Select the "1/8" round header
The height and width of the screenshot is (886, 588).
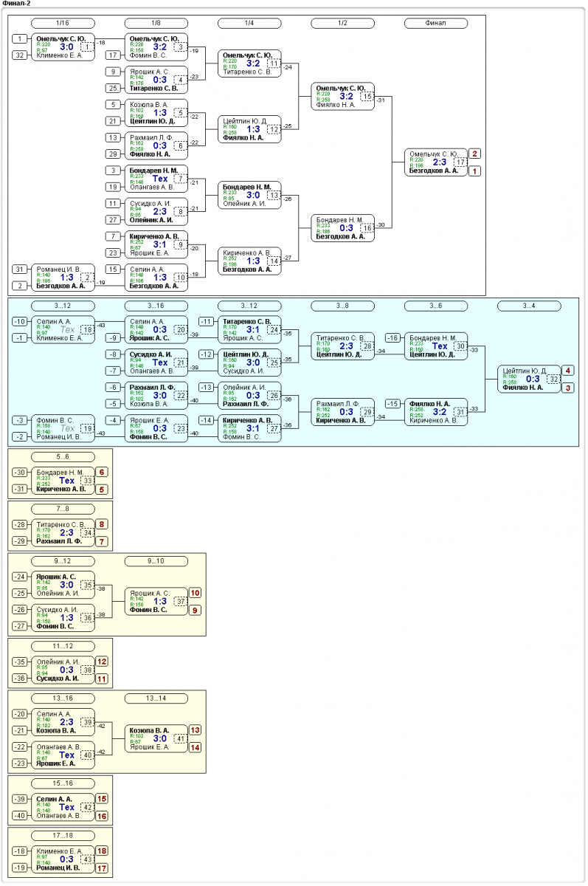[x=156, y=24]
